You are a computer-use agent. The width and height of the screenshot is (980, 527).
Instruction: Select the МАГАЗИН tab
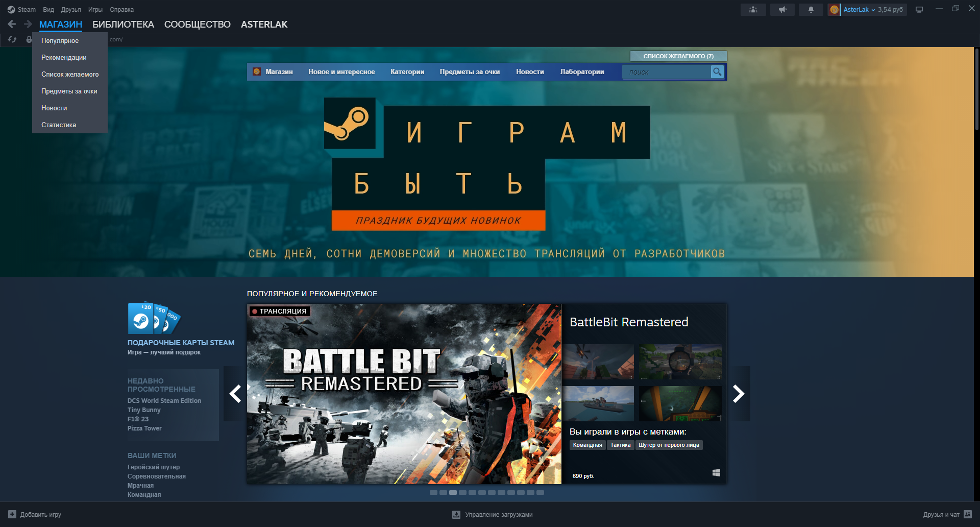61,25
